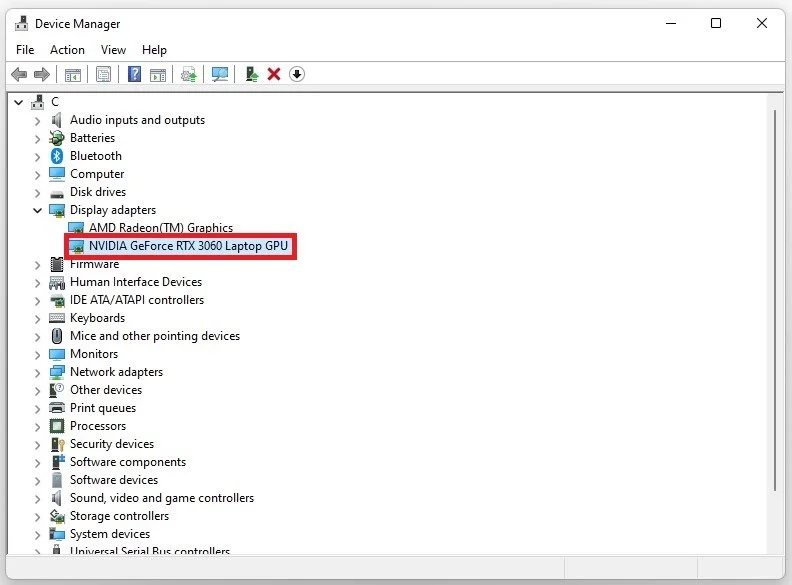
Task: Expand IDE ATA/ATAPI controllers
Action: [x=37, y=301]
